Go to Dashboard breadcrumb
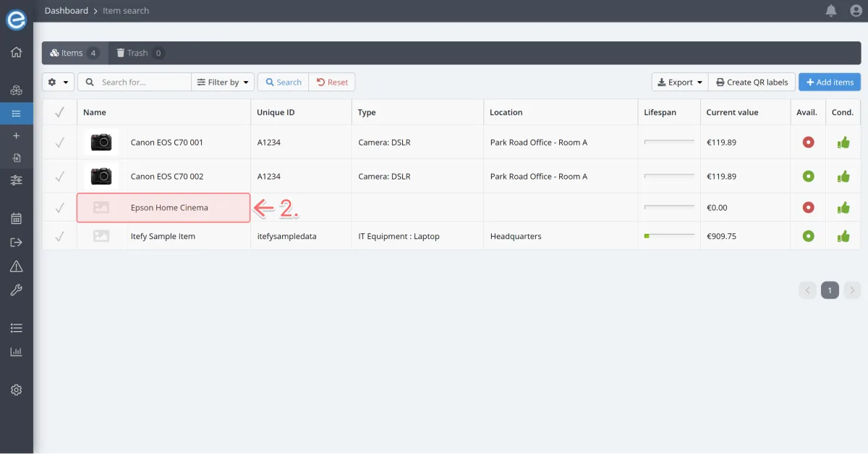 [x=67, y=11]
